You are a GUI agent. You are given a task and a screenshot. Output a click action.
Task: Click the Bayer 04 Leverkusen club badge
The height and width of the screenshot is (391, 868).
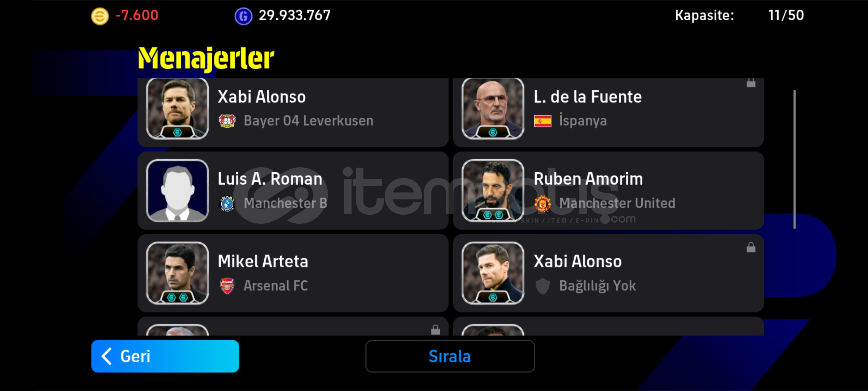tap(227, 121)
